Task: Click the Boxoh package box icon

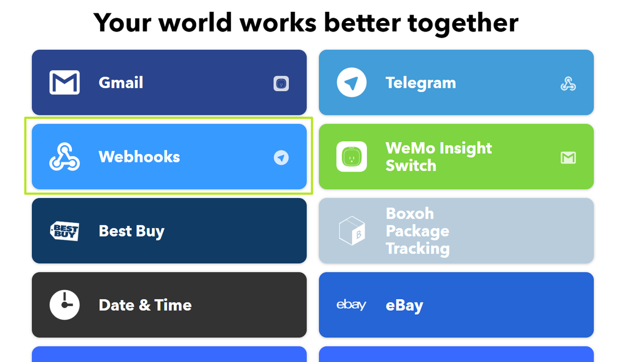Action: point(352,231)
